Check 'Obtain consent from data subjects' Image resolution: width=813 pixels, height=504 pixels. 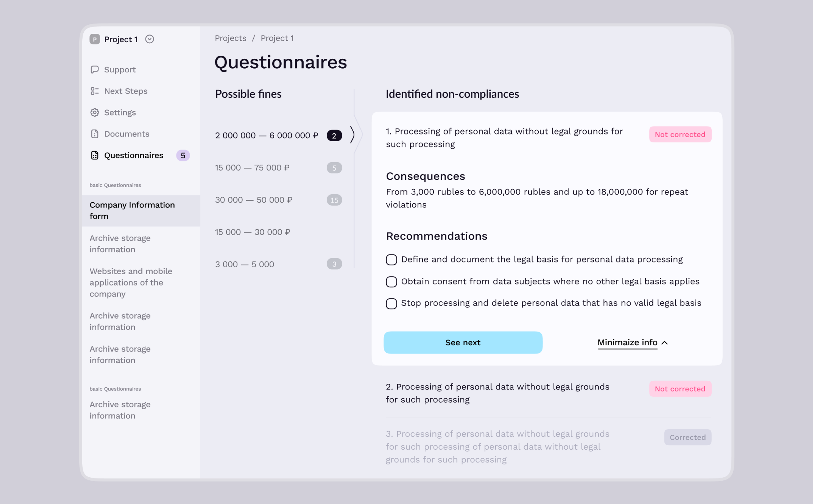pyautogui.click(x=391, y=282)
